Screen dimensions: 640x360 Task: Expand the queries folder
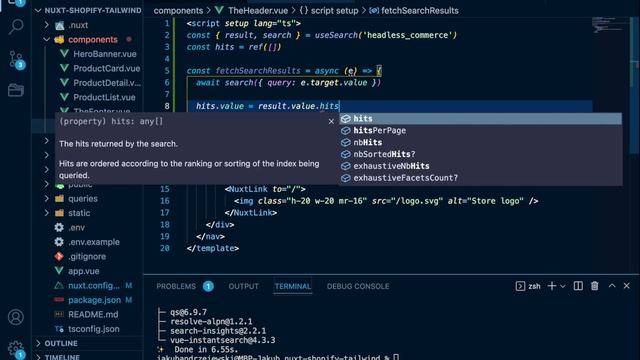click(47, 199)
